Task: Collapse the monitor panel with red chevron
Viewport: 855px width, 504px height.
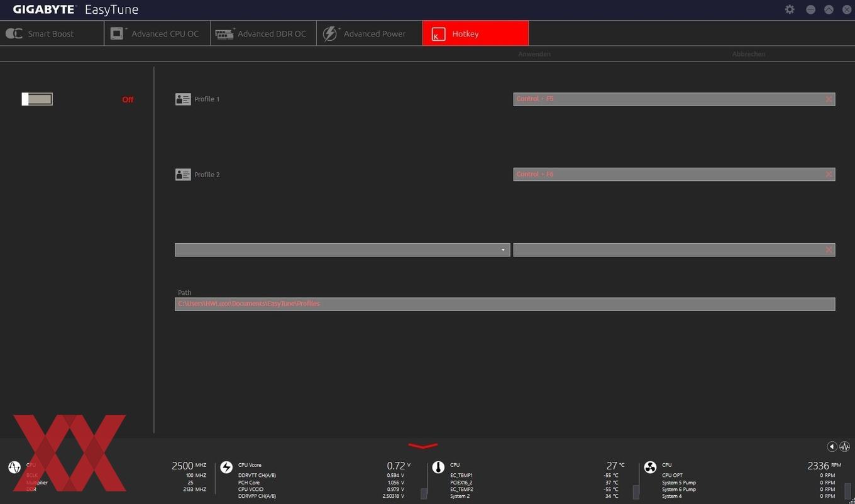Action: [x=423, y=446]
